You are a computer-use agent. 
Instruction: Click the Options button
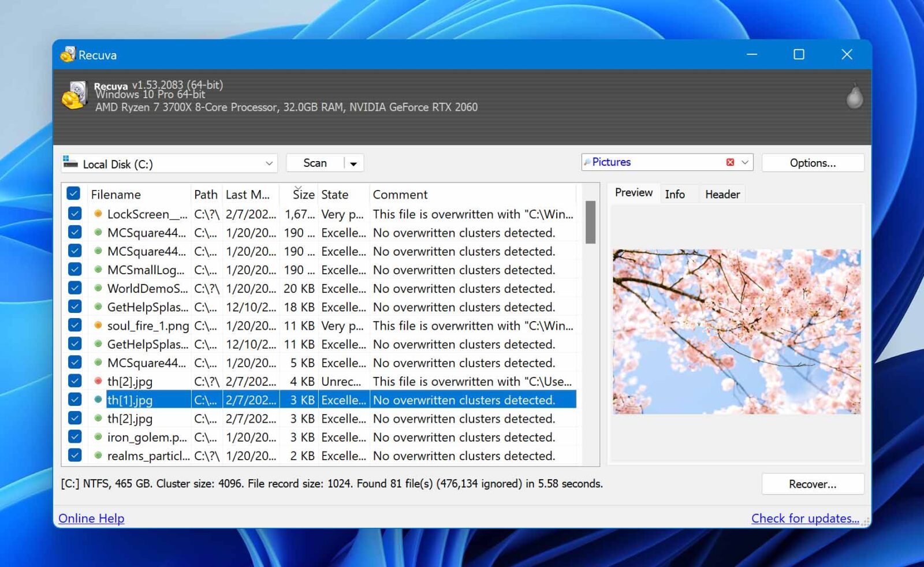tap(813, 163)
